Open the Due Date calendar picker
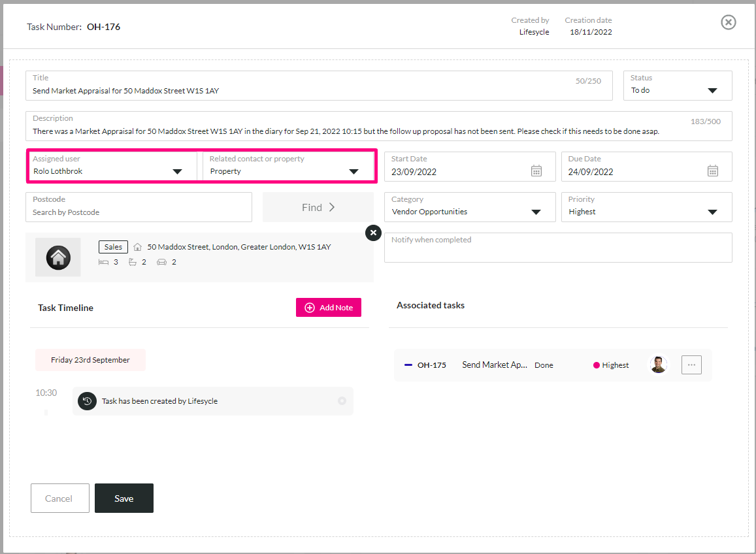756x554 pixels. tap(713, 171)
